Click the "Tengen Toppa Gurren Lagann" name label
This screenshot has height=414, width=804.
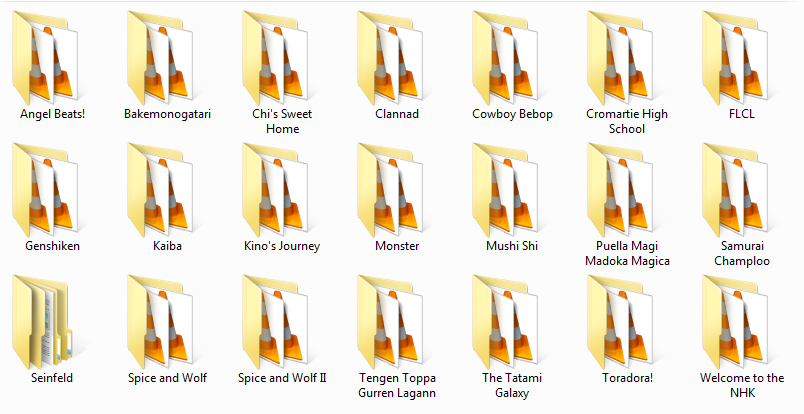[397, 385]
